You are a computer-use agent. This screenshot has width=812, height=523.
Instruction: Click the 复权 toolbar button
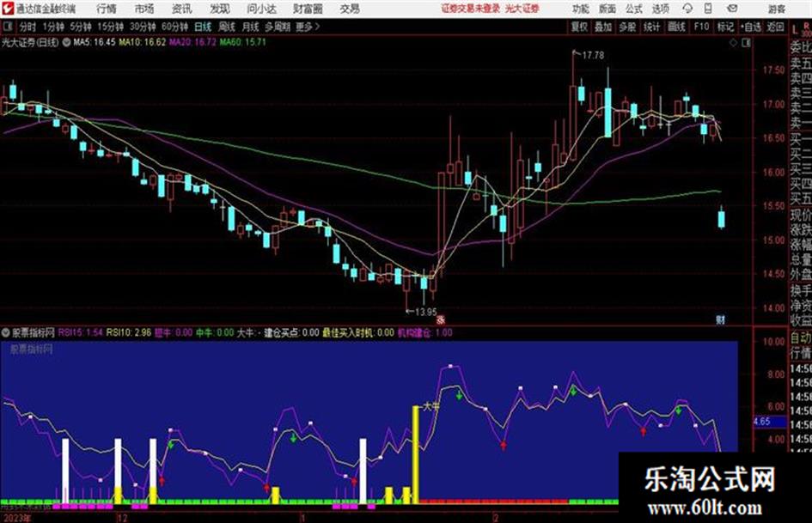[579, 27]
